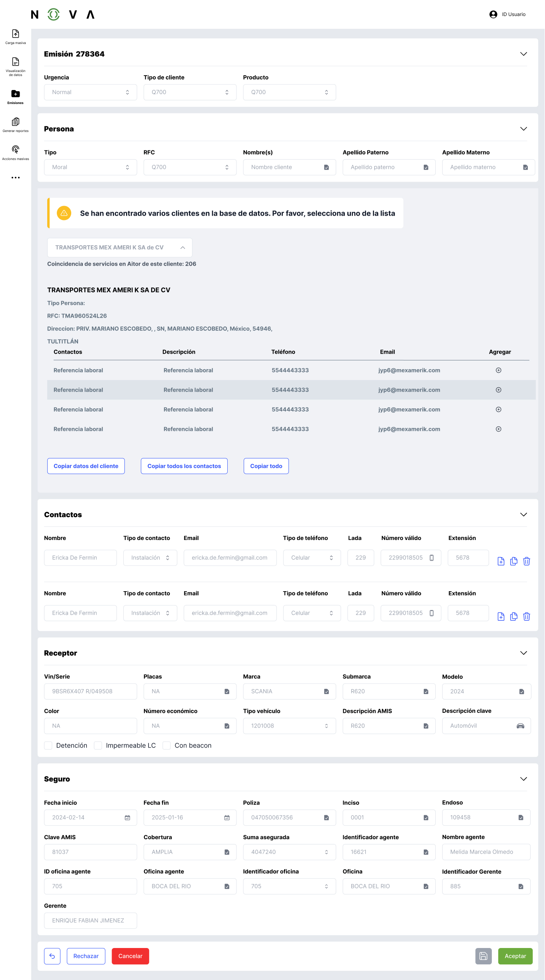Open the Suma asegurada dropdown

[289, 852]
